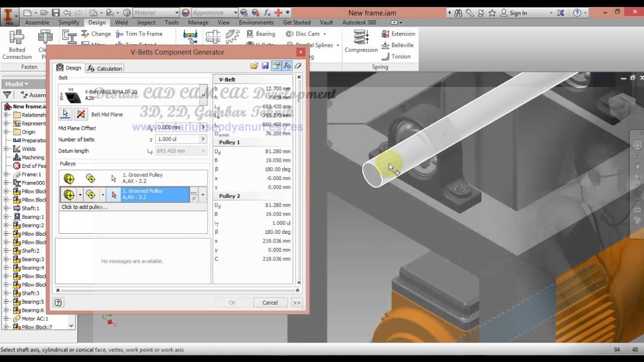The width and height of the screenshot is (644, 362).
Task: Open the Inventor application menu button
Action: pos(9,16)
